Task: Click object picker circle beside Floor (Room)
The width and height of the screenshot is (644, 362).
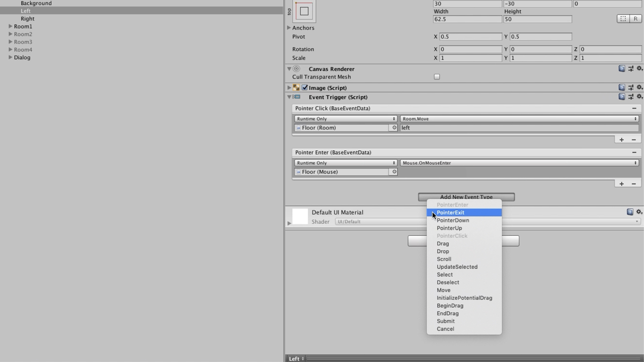Action: (394, 128)
